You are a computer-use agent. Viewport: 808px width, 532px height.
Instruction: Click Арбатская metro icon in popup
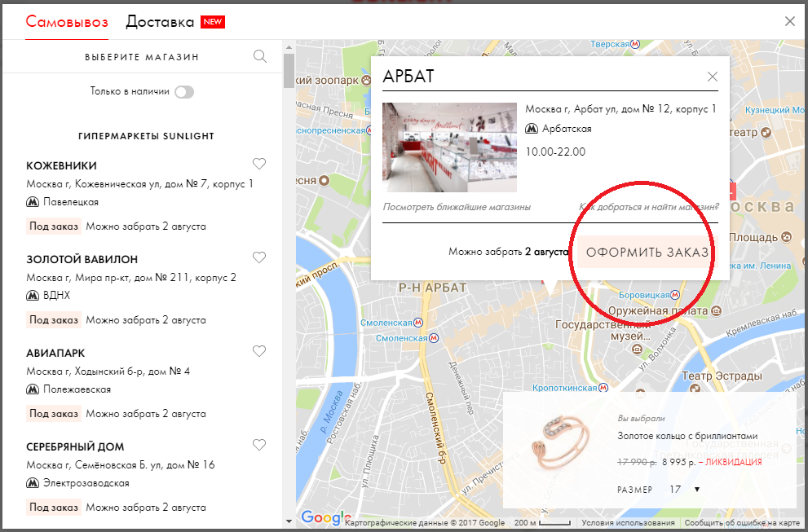[532, 129]
